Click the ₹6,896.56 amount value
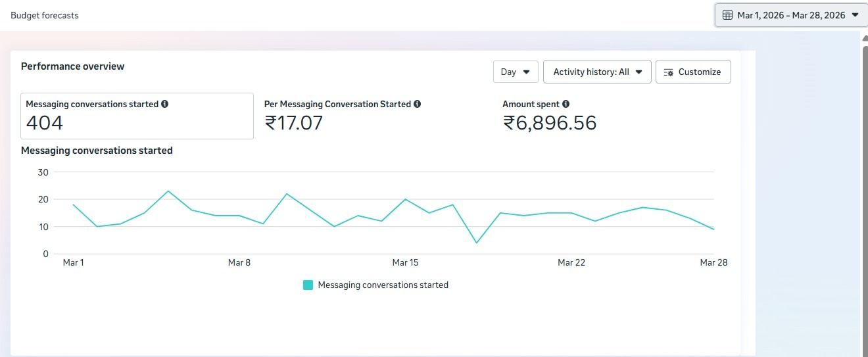The width and height of the screenshot is (868, 357). 550,123
